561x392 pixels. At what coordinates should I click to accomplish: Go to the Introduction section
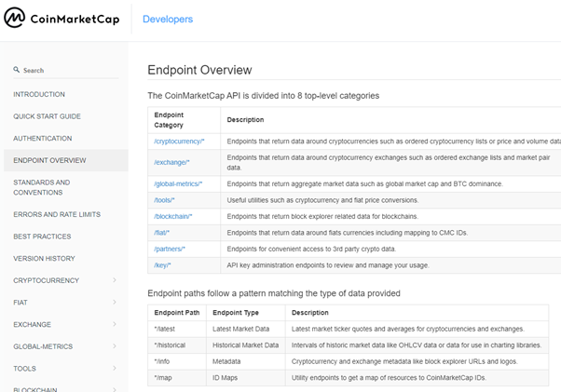pos(39,94)
